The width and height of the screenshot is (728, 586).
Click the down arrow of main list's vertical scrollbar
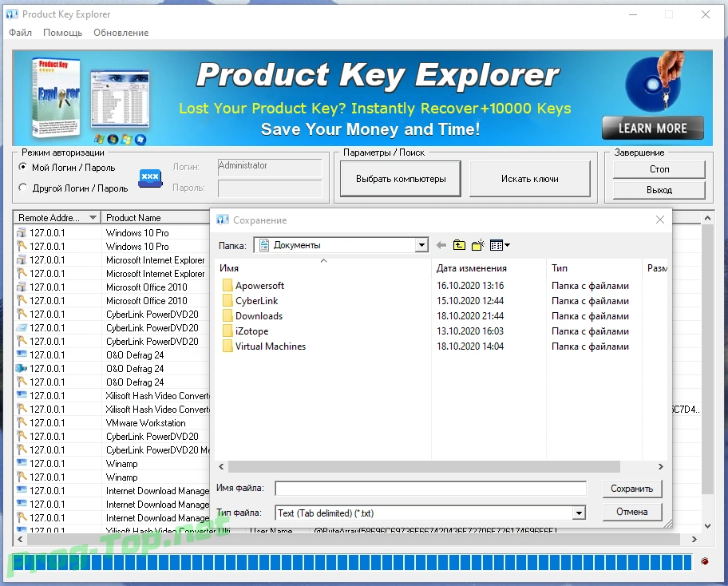coord(707,526)
